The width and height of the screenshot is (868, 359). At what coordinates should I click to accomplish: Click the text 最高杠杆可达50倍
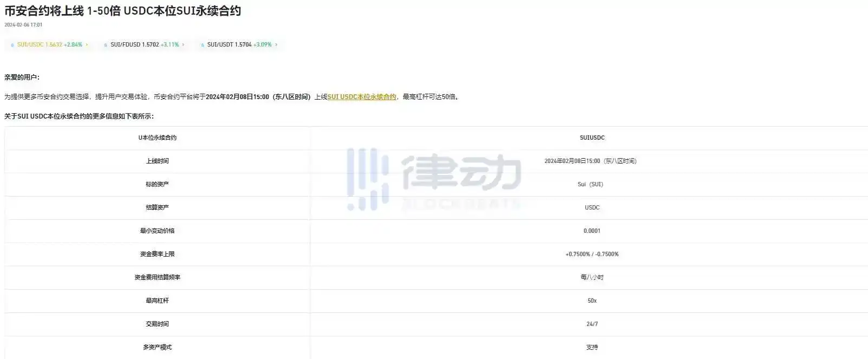click(429, 97)
